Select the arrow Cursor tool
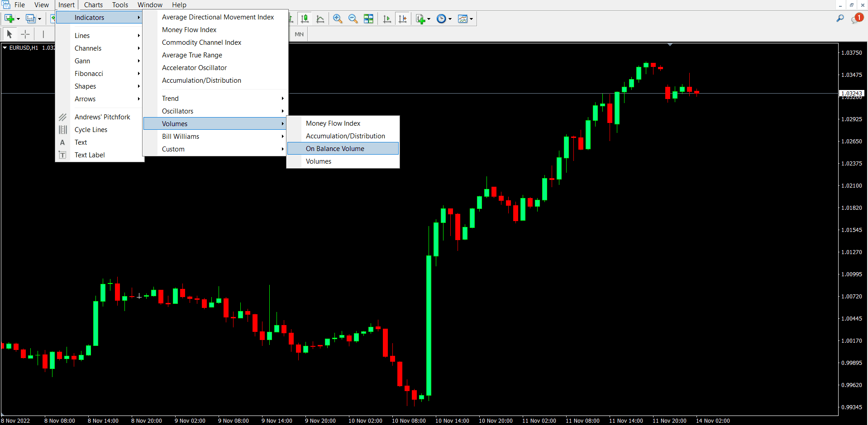The height and width of the screenshot is (425, 868). [9, 34]
